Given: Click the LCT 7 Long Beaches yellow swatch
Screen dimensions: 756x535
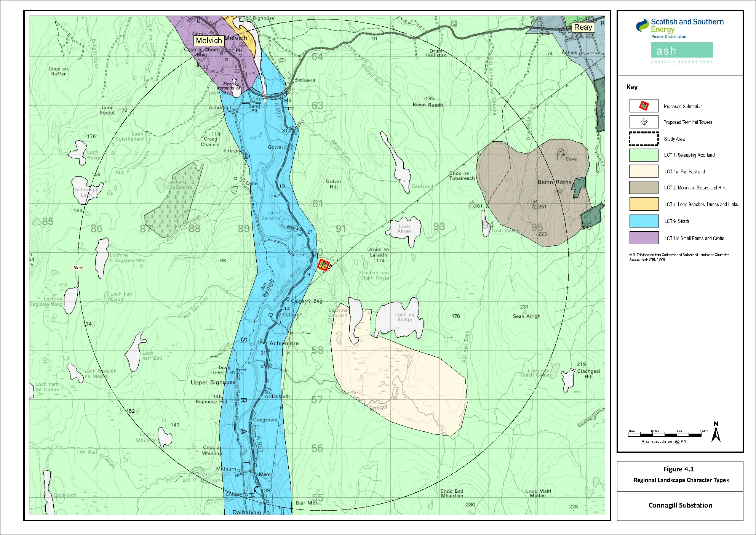Looking at the screenshot, I should pyautogui.click(x=644, y=204).
